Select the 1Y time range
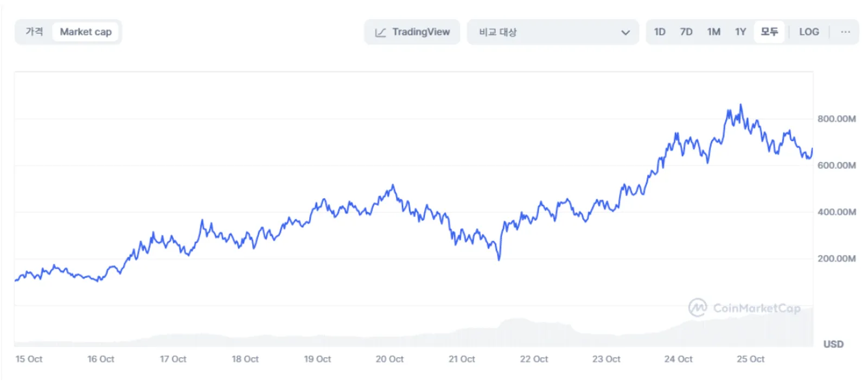The height and width of the screenshot is (386, 868). click(741, 32)
